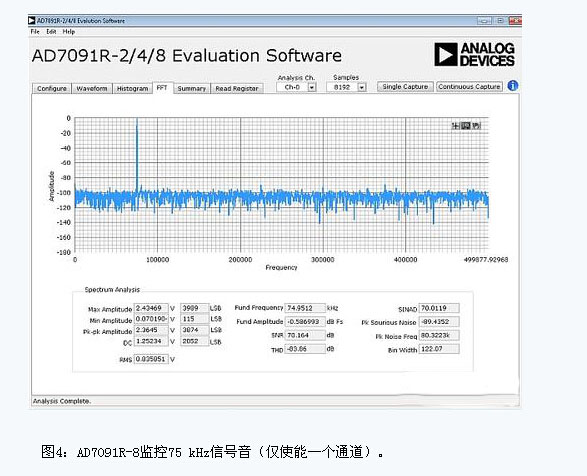The width and height of the screenshot is (587, 476).
Task: Click the Spectrum Analysis group title
Action: (x=112, y=289)
